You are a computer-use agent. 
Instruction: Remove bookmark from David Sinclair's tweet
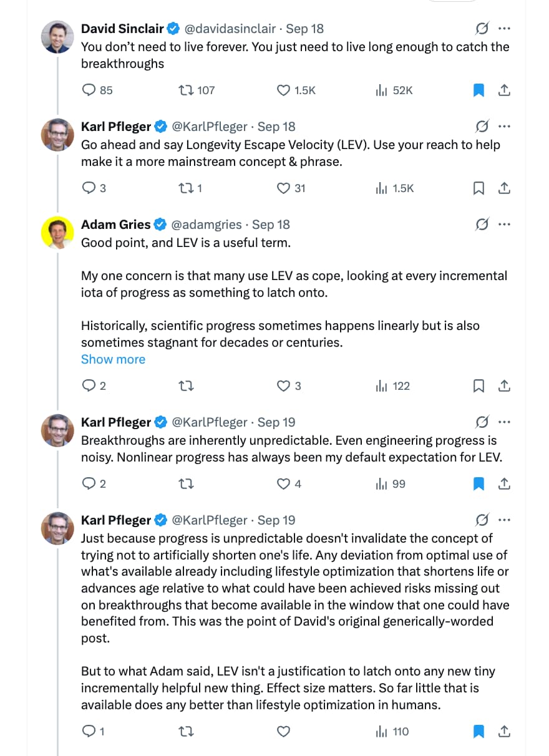tap(479, 90)
